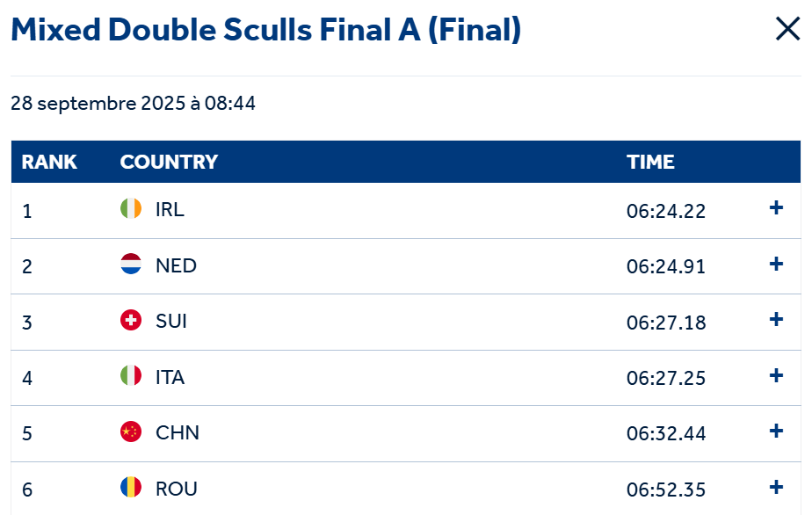812x515 pixels.
Task: Click the Mixed Double Sculls Final A title
Action: tap(265, 31)
